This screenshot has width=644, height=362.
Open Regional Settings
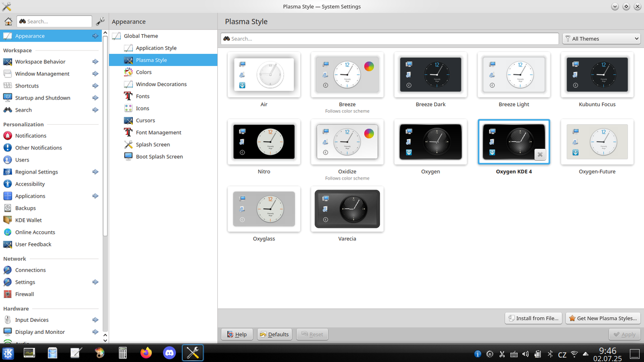pyautogui.click(x=51, y=172)
